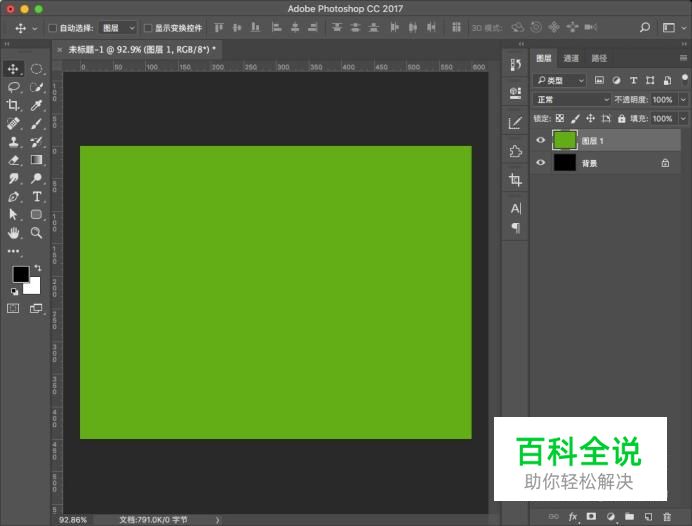
Task: Select the Eyedropper tool
Action: 37,105
